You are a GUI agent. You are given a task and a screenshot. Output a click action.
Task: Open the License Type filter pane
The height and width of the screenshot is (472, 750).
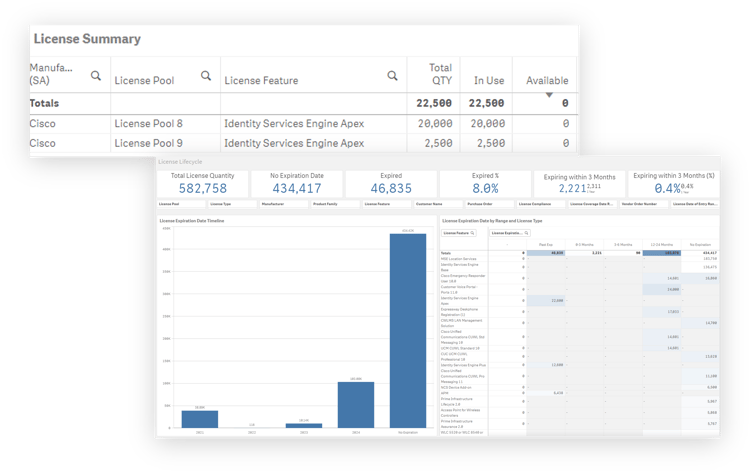pyautogui.click(x=233, y=204)
